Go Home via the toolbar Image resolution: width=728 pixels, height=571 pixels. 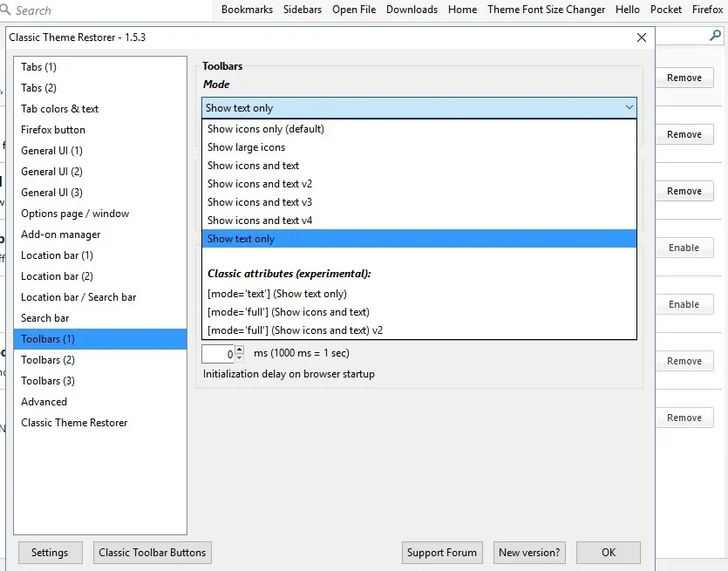coord(462,10)
